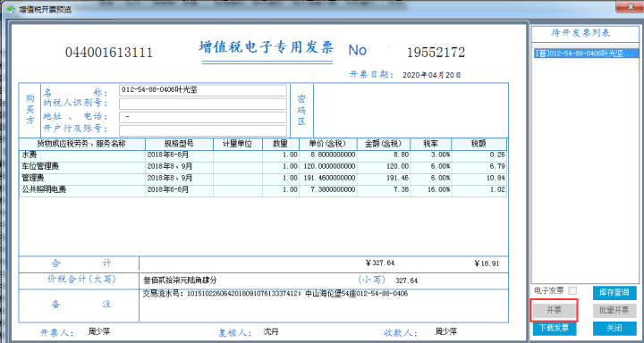
Task: Click the 货物或应税劳务、服务名称 column header
Action: 81,144
